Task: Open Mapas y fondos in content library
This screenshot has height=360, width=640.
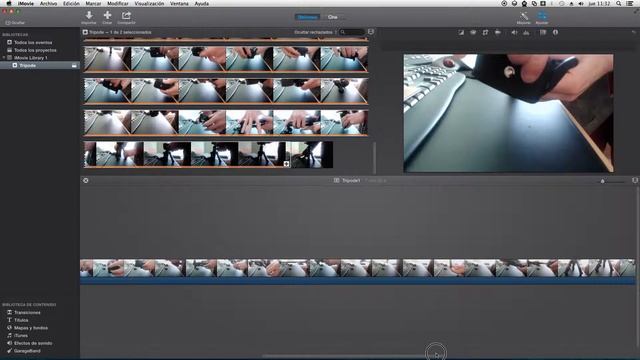Action: (31, 328)
